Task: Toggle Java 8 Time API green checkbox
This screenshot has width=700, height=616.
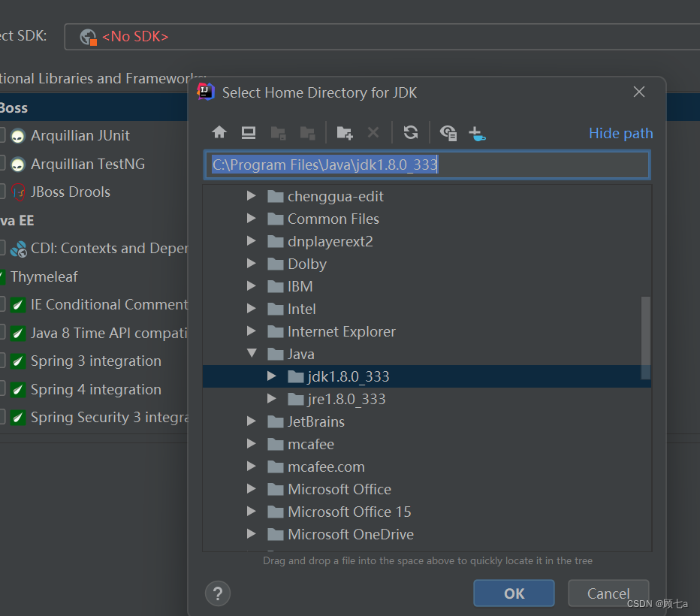Action: click(18, 333)
